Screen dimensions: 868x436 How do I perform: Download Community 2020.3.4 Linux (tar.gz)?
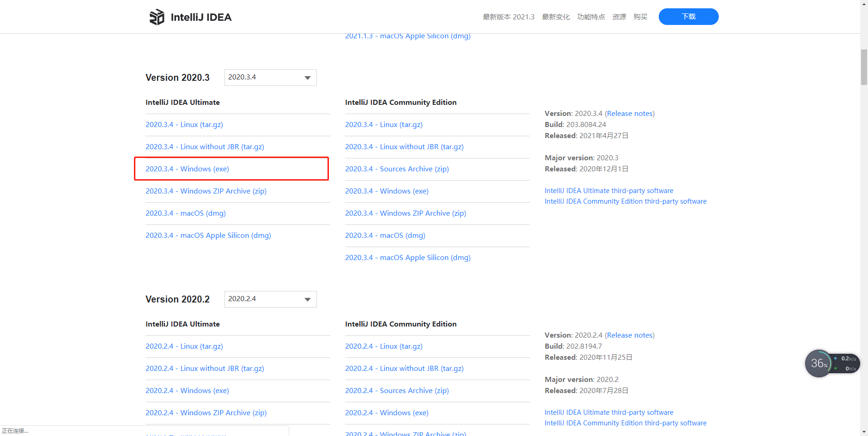pyautogui.click(x=384, y=125)
